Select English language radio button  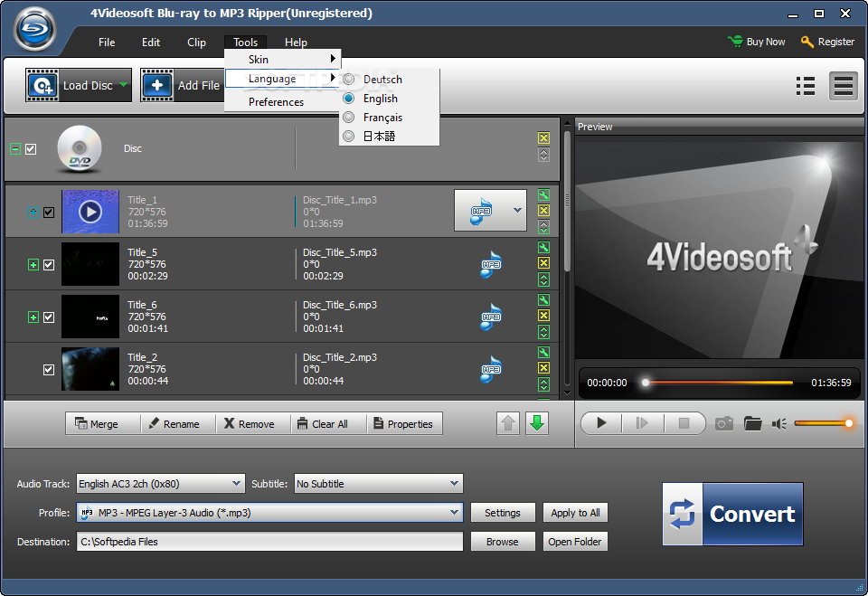pos(349,98)
